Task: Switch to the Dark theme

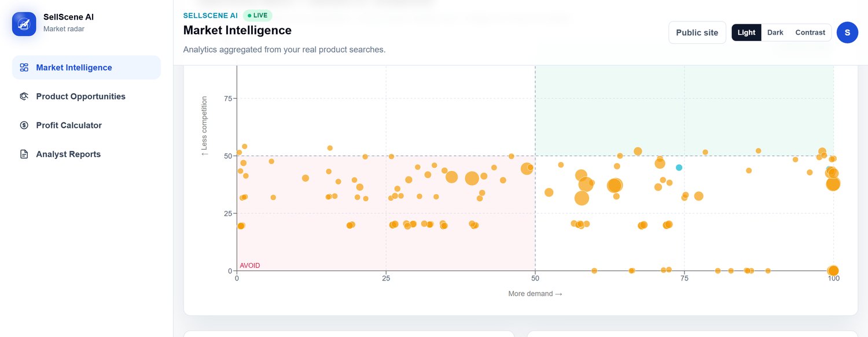Action: point(775,32)
